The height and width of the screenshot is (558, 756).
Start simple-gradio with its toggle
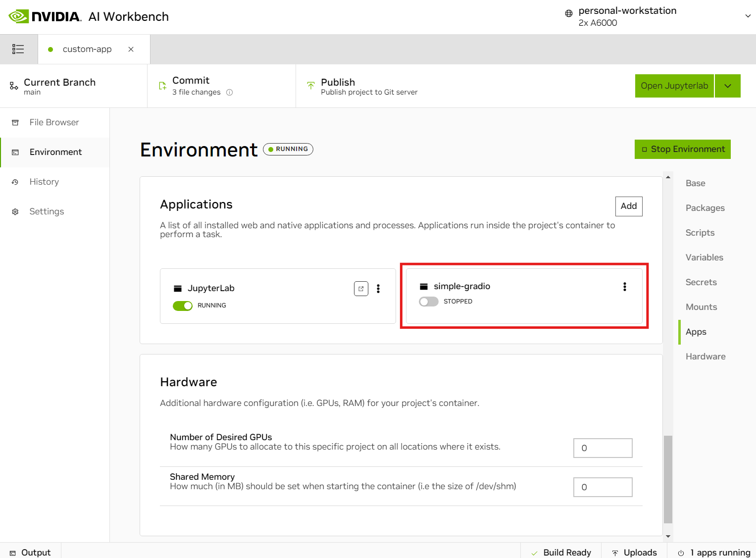pyautogui.click(x=429, y=302)
